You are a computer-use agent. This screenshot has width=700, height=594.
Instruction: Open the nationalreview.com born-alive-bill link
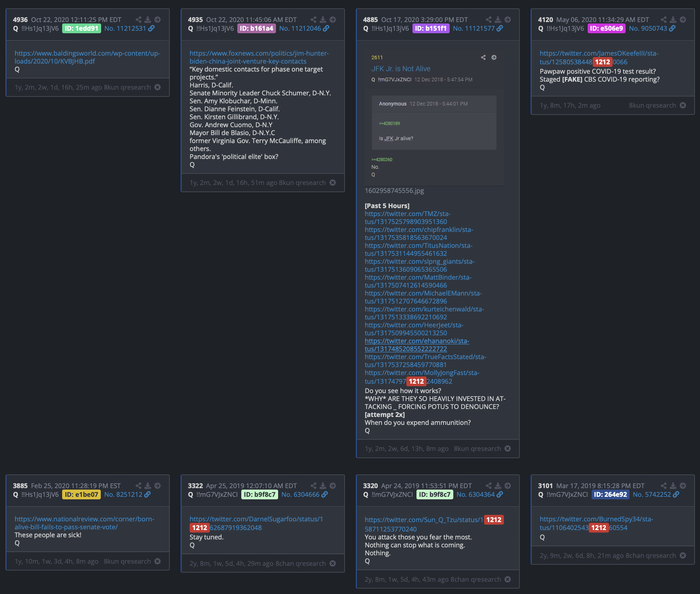point(85,523)
